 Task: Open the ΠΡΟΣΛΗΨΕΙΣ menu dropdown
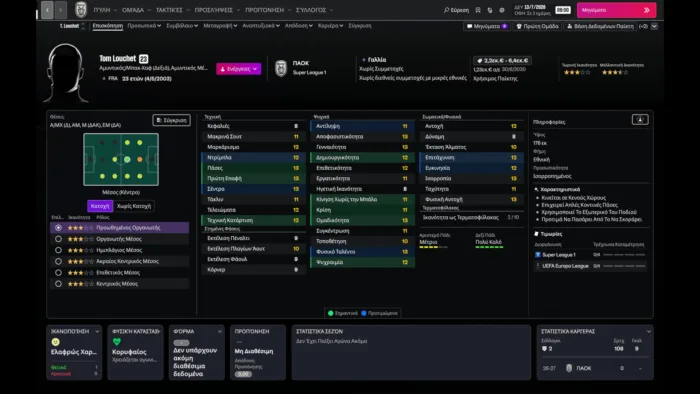[x=217, y=10]
